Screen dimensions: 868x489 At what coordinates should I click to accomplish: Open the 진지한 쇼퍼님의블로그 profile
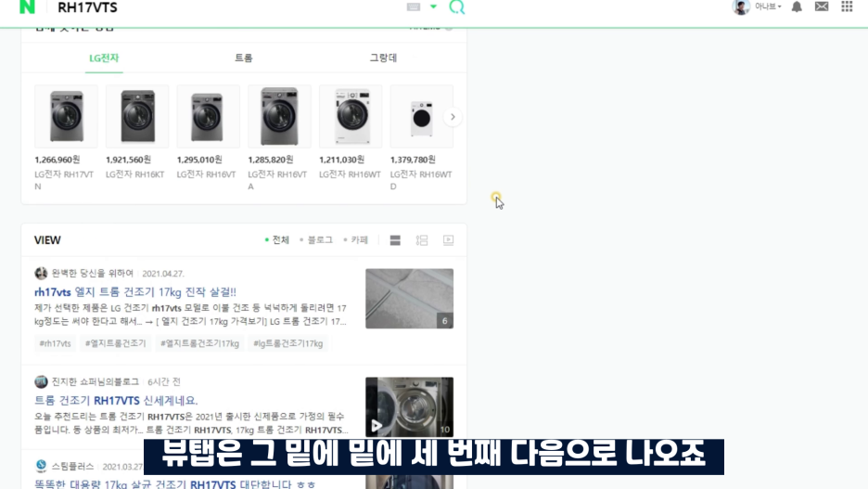[x=96, y=381]
